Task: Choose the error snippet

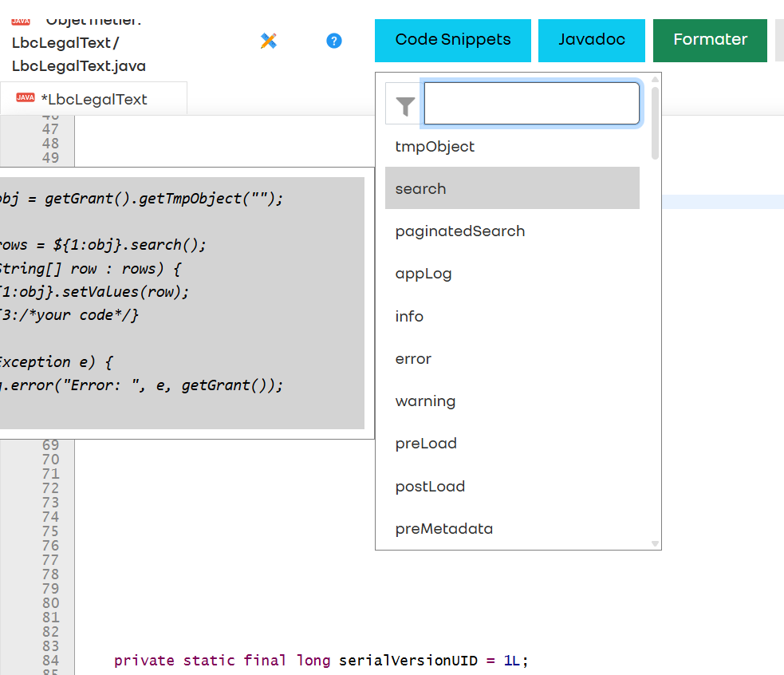Action: (413, 358)
